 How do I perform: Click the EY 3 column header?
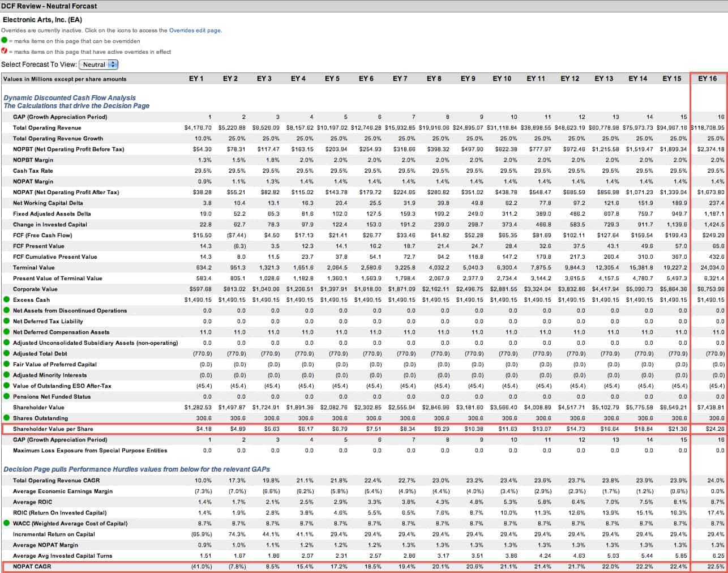pos(264,79)
